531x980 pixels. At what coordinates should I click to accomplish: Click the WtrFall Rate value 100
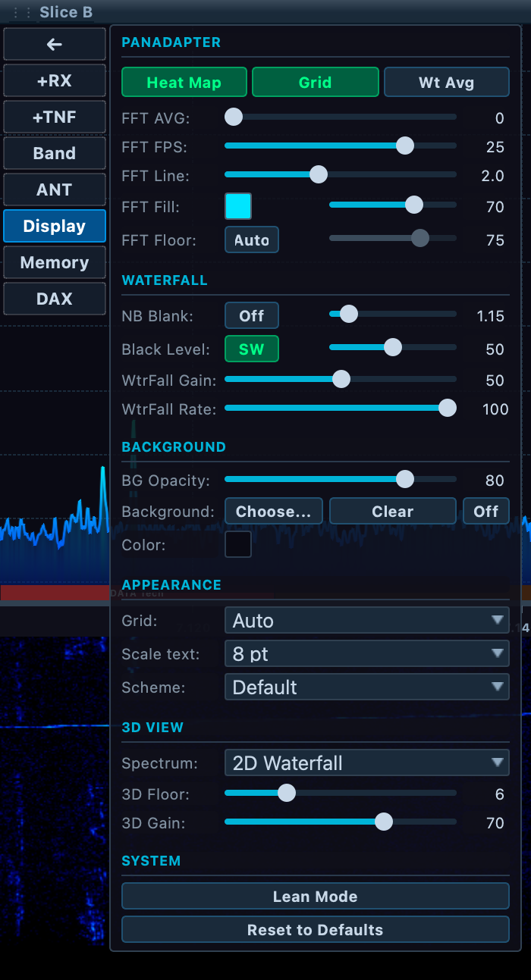click(495, 409)
